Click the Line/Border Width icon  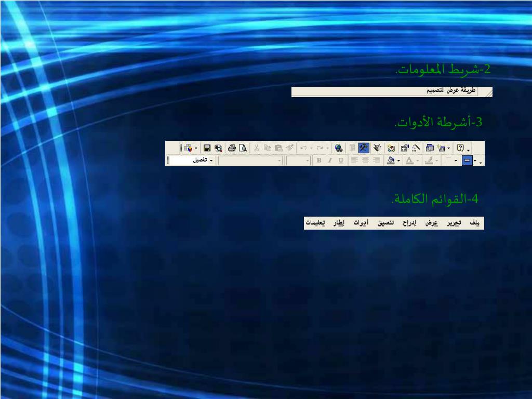[x=448, y=161]
